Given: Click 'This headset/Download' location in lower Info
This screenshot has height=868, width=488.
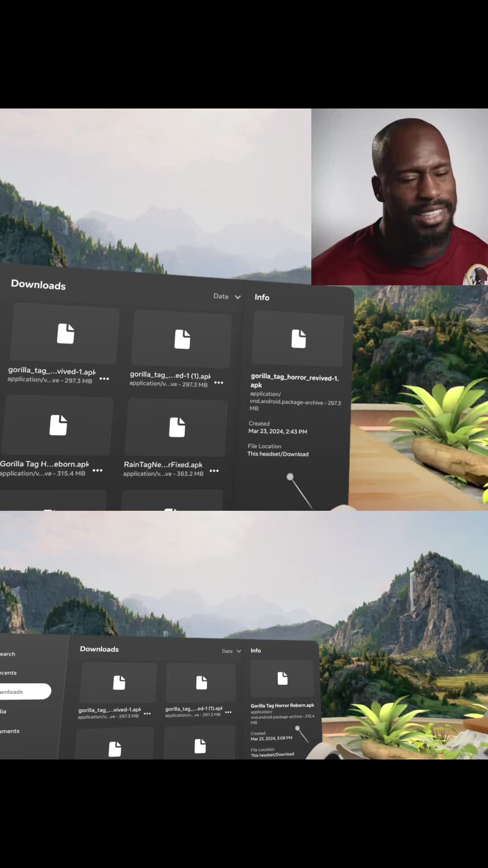Looking at the screenshot, I should coord(272,755).
